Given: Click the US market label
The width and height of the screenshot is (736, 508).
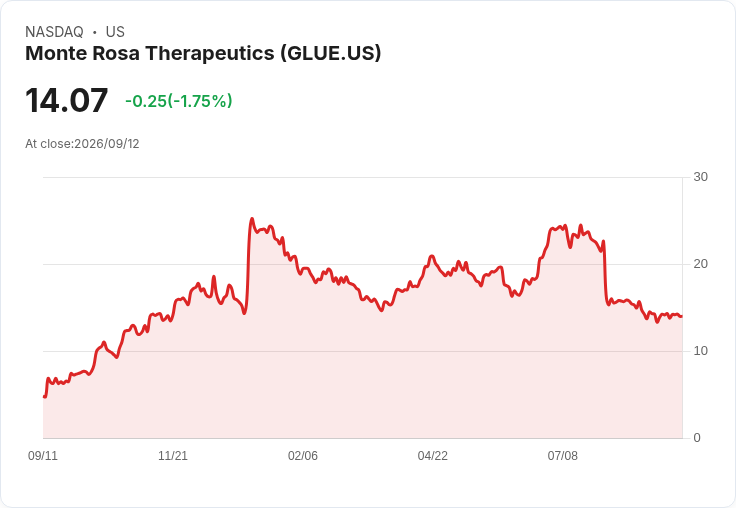Looking at the screenshot, I should (x=115, y=32).
